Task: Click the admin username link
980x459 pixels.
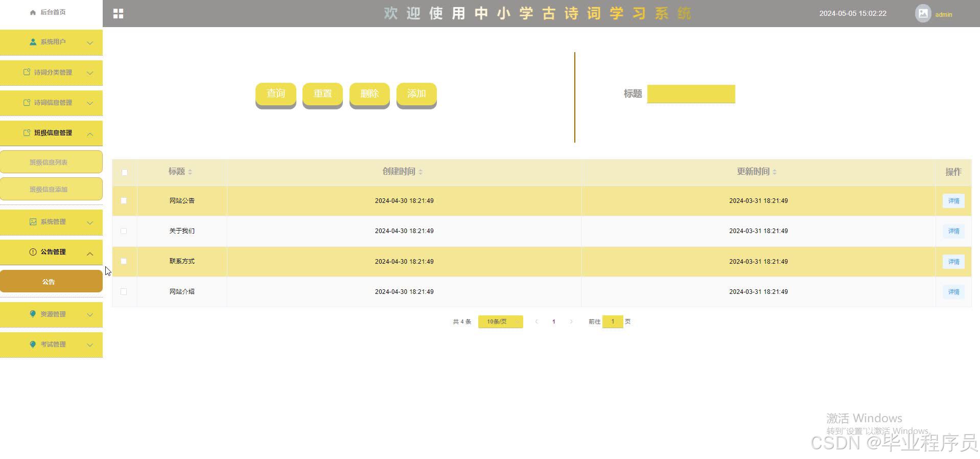Action: pyautogui.click(x=943, y=15)
